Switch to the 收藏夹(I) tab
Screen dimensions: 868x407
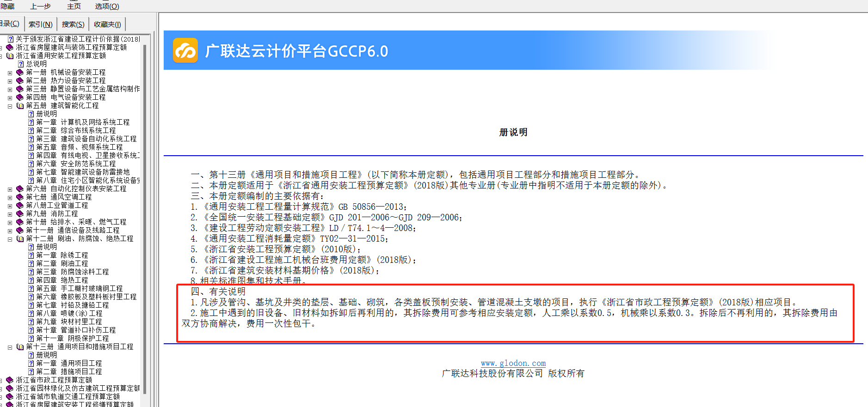coord(107,24)
